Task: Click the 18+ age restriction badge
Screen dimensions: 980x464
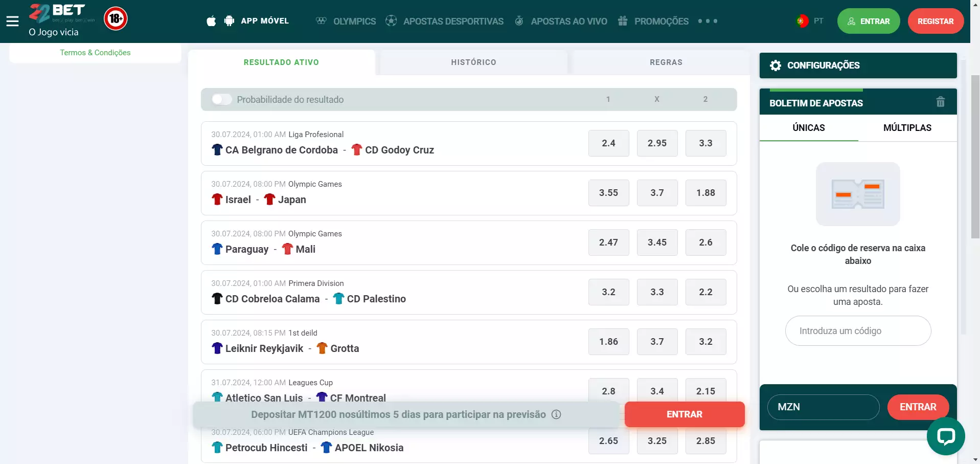Action: (x=116, y=19)
